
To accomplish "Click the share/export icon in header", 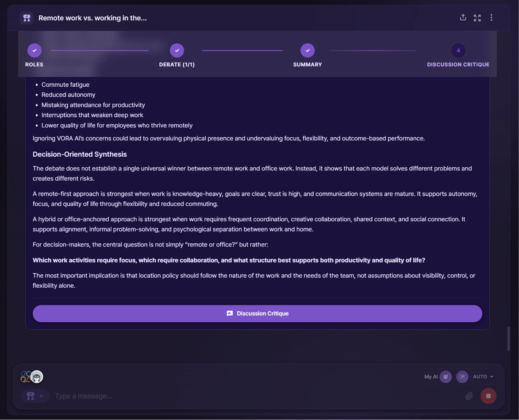I will pos(463,18).
